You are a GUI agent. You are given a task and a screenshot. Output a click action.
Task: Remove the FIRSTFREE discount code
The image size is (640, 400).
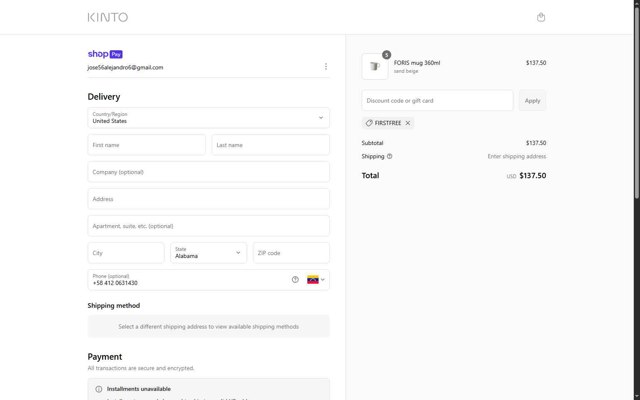point(408,123)
